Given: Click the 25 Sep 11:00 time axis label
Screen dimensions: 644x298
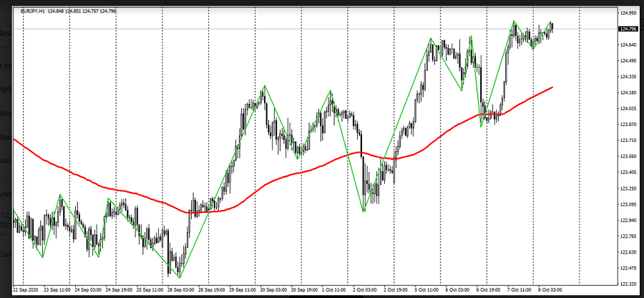Looking at the screenshot, I should tap(150, 289).
